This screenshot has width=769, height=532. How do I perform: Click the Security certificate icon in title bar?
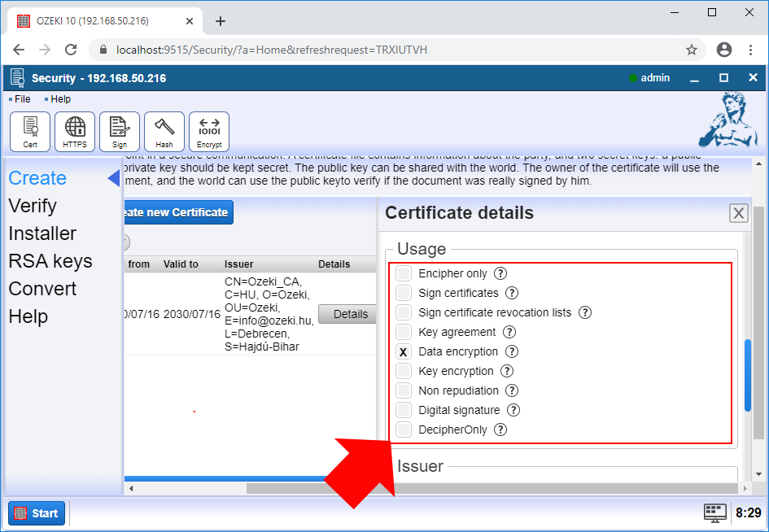point(18,78)
